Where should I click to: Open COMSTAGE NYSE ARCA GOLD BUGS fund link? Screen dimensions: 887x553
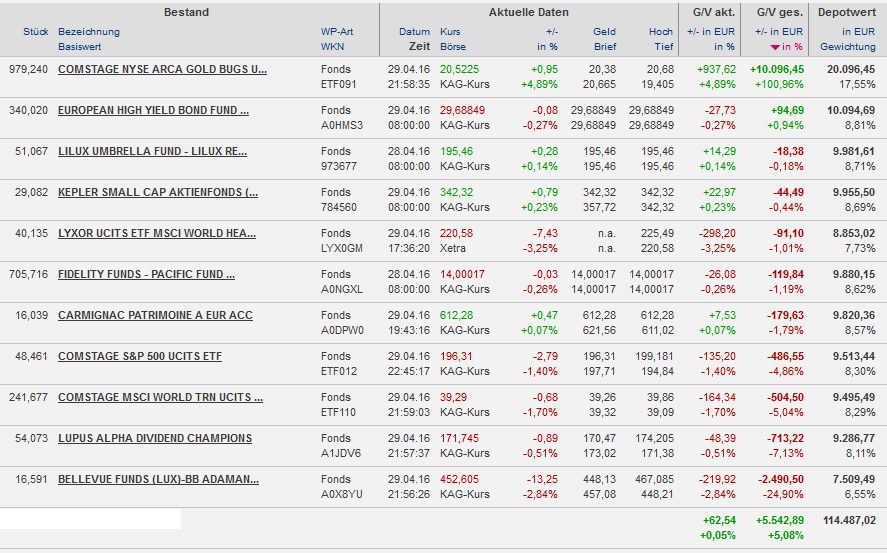162,69
